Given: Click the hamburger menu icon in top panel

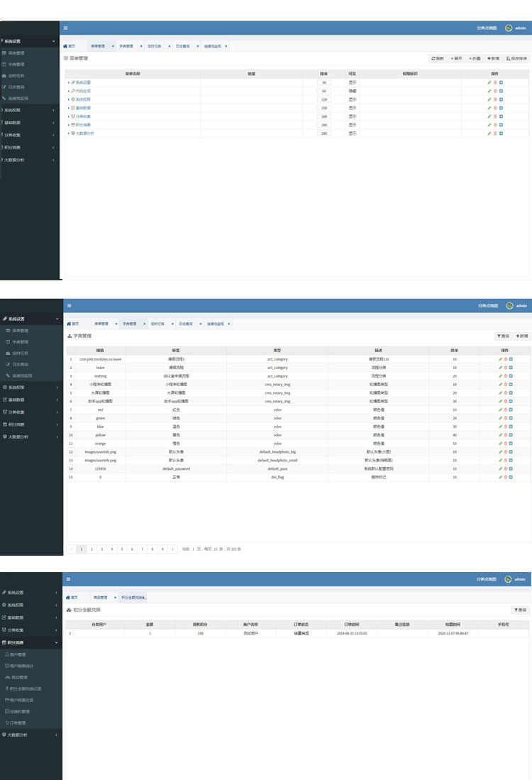Looking at the screenshot, I should pos(66,28).
